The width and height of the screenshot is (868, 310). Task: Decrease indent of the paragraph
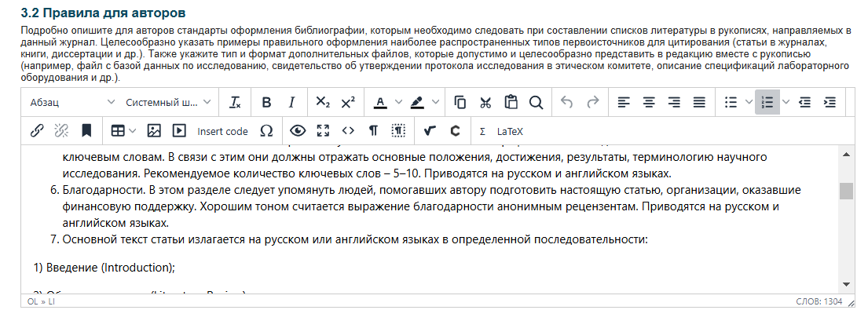point(805,102)
